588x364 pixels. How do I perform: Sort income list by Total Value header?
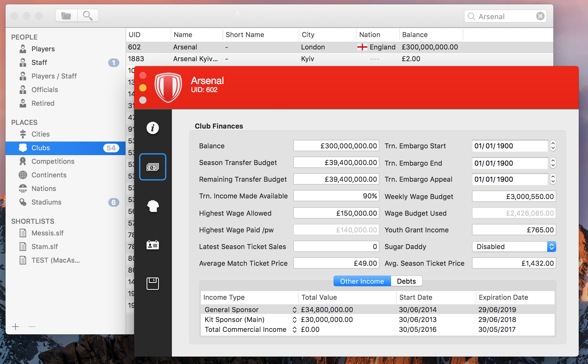[x=347, y=297]
